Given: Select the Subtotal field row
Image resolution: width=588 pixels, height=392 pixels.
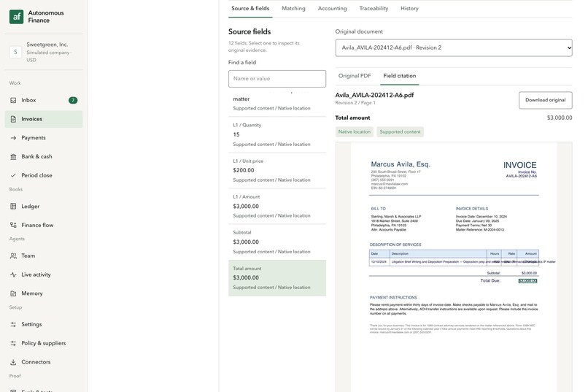Looking at the screenshot, I should point(277,242).
